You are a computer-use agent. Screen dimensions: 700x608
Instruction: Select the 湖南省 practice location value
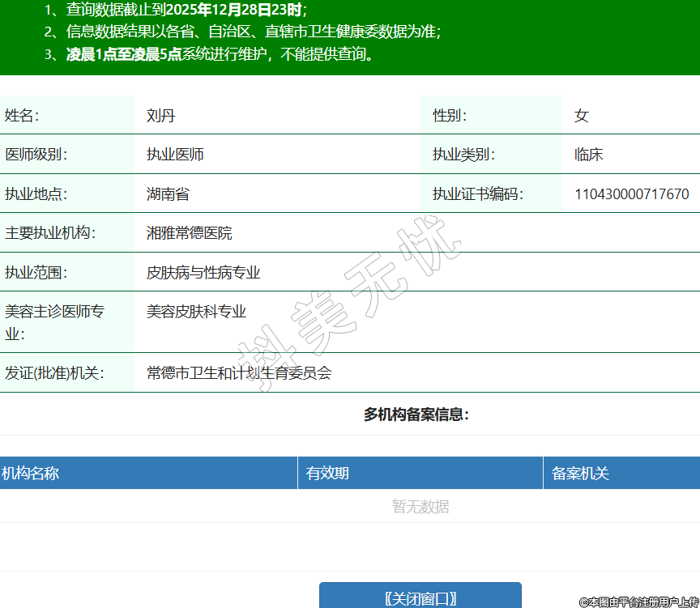[x=168, y=194]
